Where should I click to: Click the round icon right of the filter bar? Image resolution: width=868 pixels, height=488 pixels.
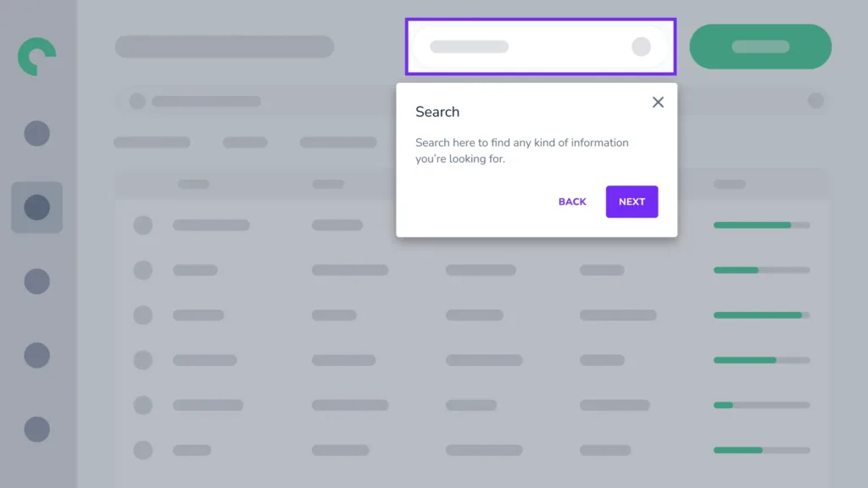pos(815,101)
